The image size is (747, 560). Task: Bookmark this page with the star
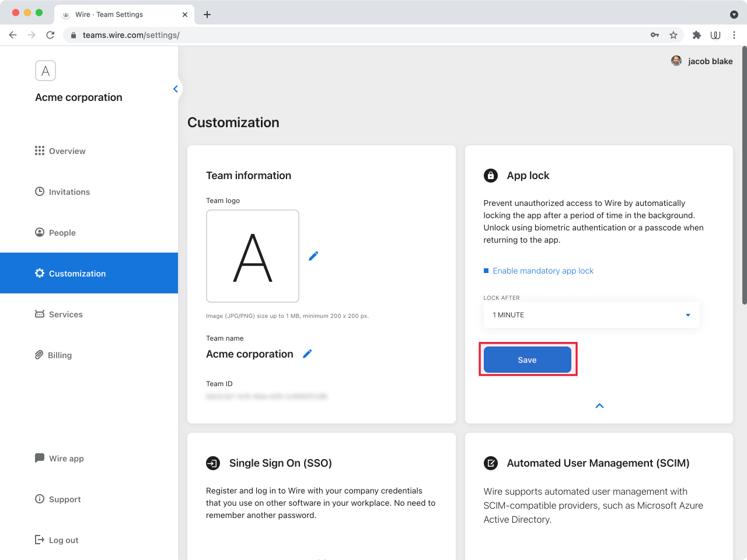(x=673, y=35)
